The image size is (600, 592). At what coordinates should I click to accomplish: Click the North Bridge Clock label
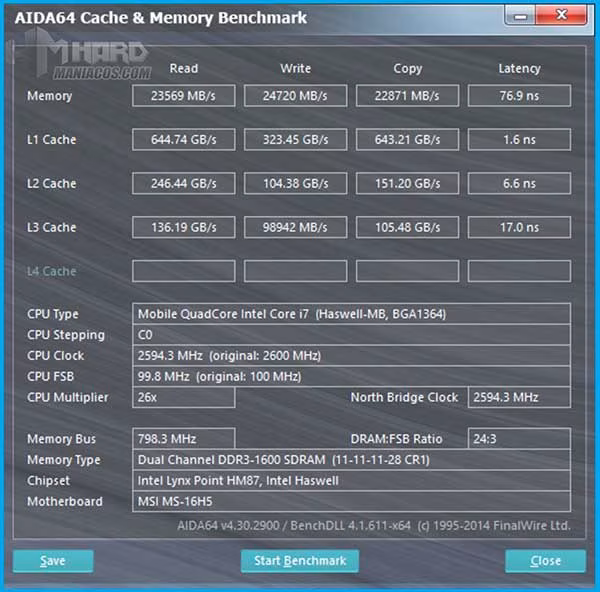(x=404, y=397)
